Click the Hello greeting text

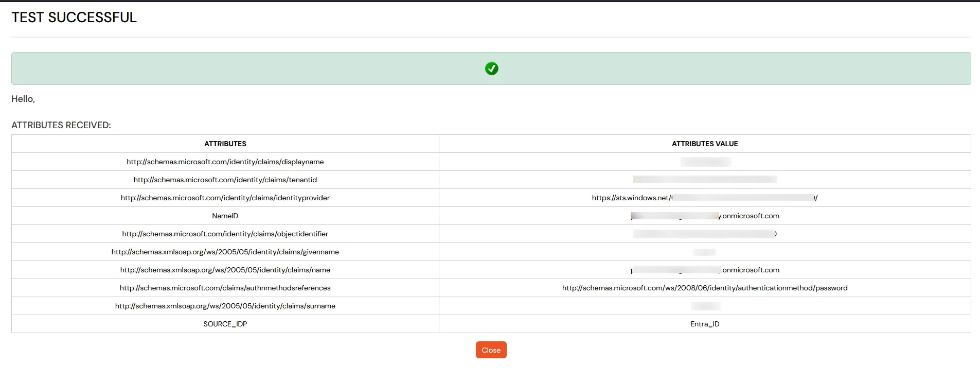coord(23,99)
